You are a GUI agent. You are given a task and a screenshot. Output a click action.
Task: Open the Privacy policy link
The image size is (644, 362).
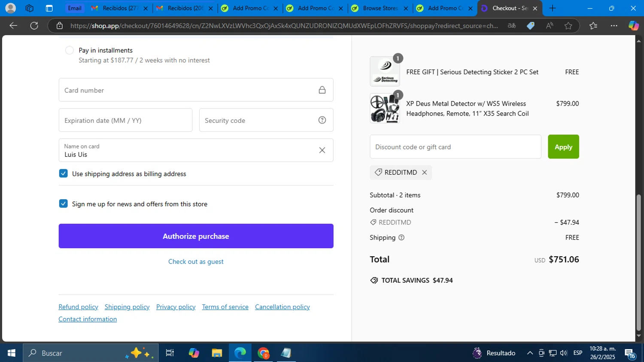(176, 307)
